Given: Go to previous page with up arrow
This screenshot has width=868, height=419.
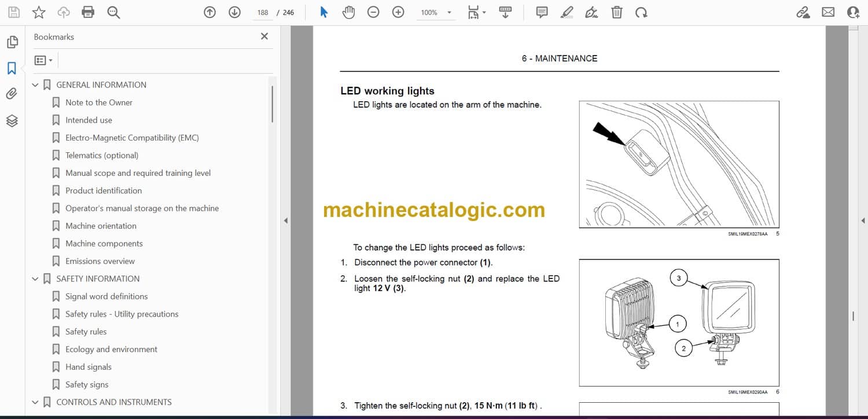Looking at the screenshot, I should coord(210,12).
